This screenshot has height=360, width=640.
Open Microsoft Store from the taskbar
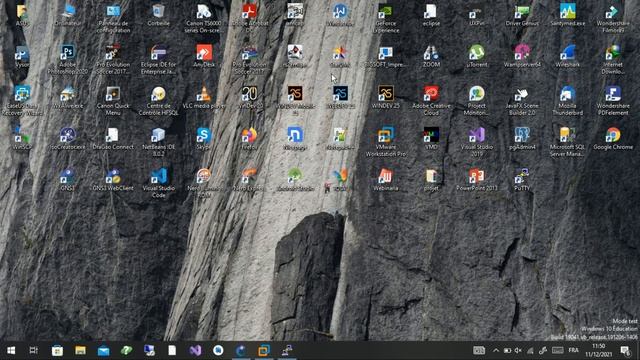tap(57, 350)
